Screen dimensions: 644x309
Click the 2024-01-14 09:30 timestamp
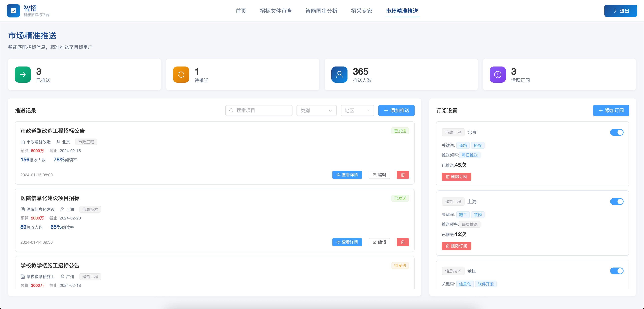(37, 242)
